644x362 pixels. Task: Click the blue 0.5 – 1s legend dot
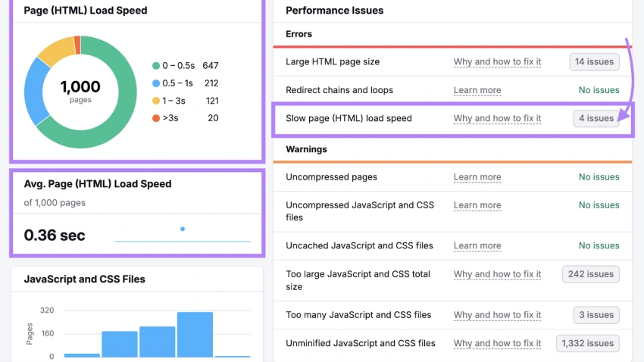[x=156, y=83]
